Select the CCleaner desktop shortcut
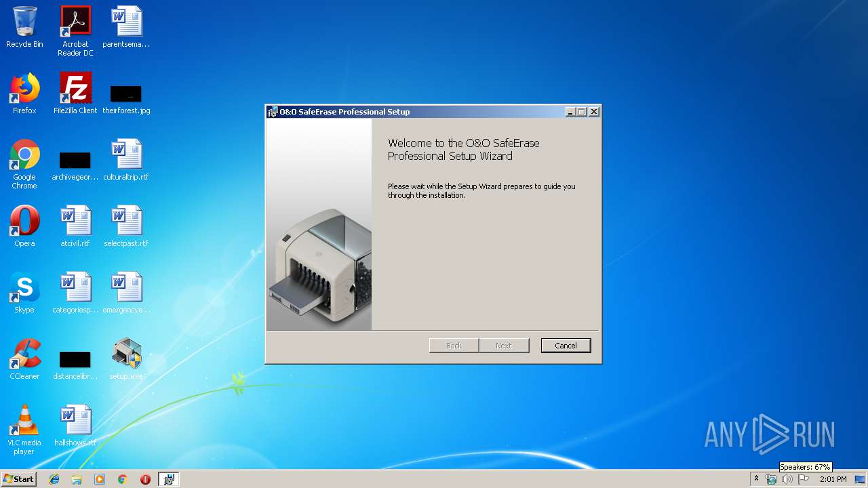Viewport: 868px width, 488px height. point(24,360)
